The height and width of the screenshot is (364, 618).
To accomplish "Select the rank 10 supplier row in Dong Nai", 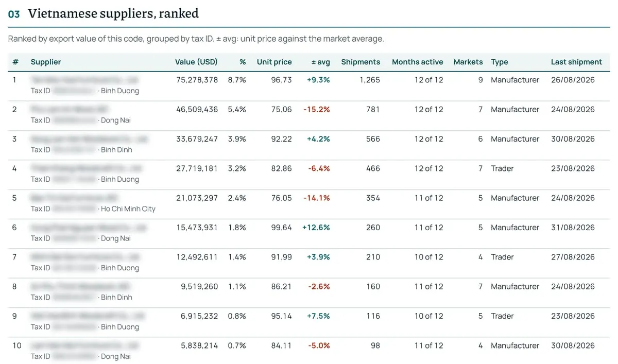I will click(309, 351).
